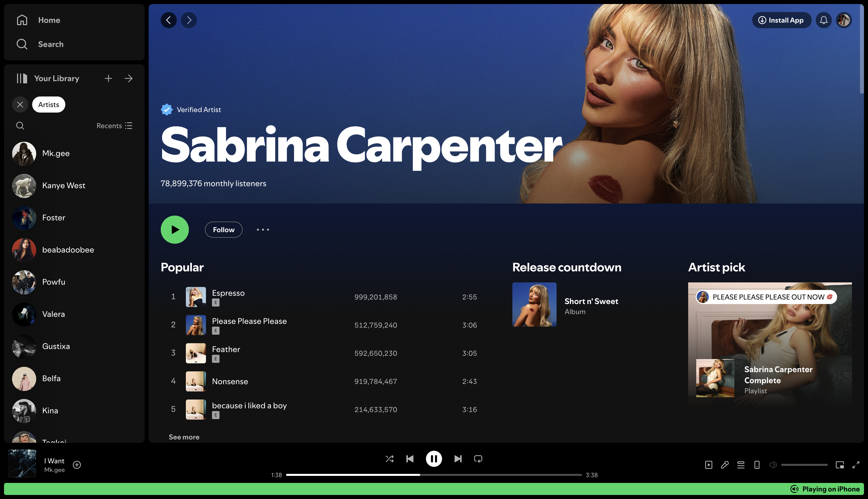Seek in the song progress bar

(x=434, y=475)
